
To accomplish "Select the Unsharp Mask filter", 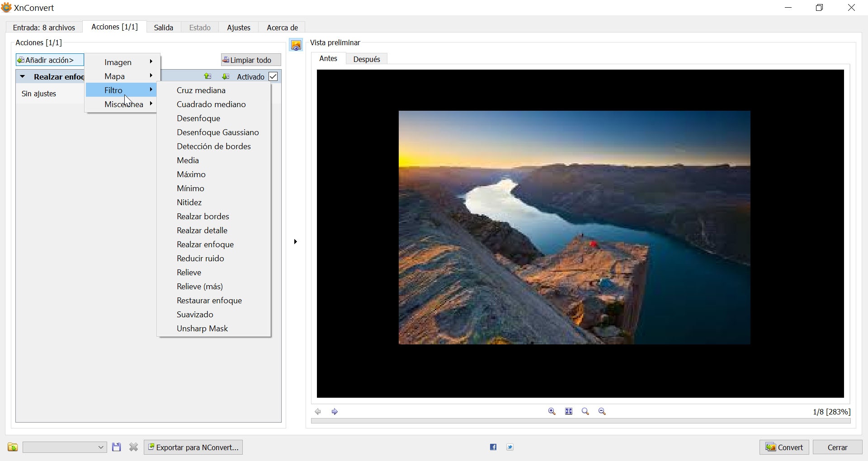I will 202,329.
